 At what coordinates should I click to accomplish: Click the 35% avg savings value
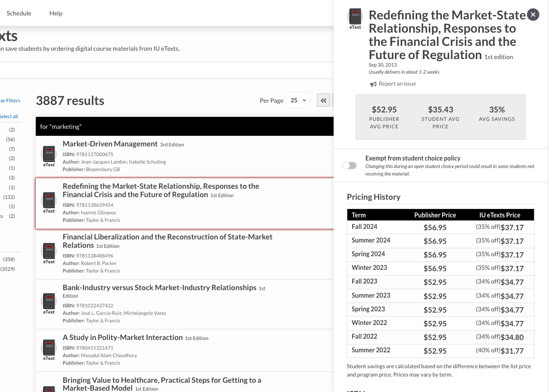click(497, 109)
